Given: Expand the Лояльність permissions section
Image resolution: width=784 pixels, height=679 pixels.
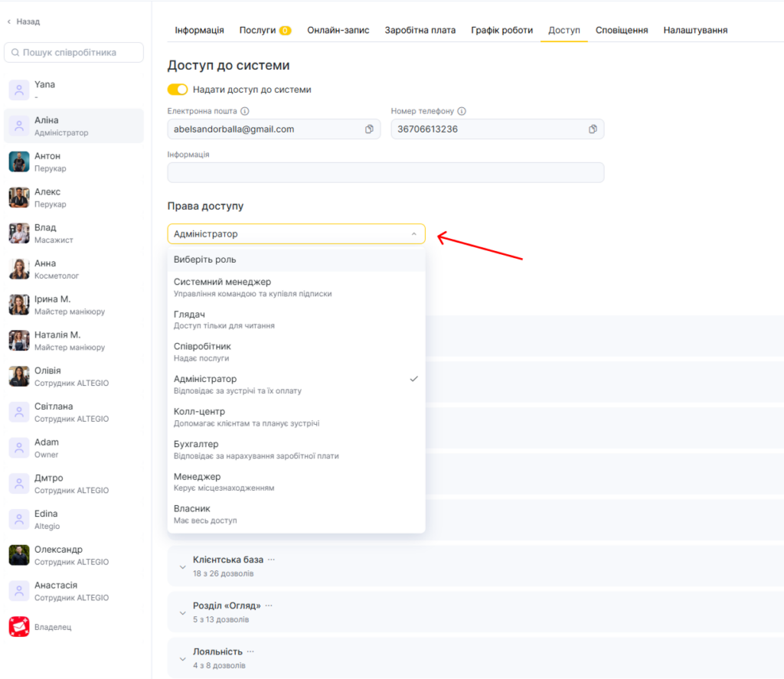Looking at the screenshot, I should (182, 658).
